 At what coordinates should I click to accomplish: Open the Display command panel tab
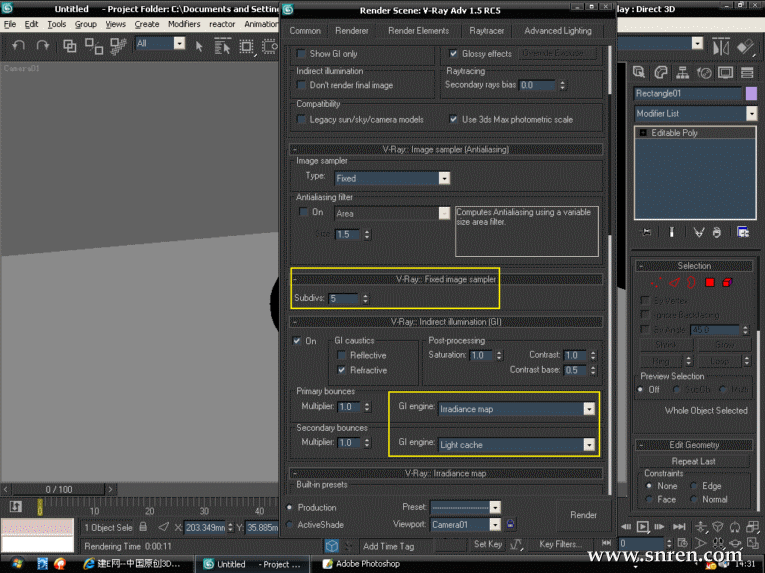725,73
